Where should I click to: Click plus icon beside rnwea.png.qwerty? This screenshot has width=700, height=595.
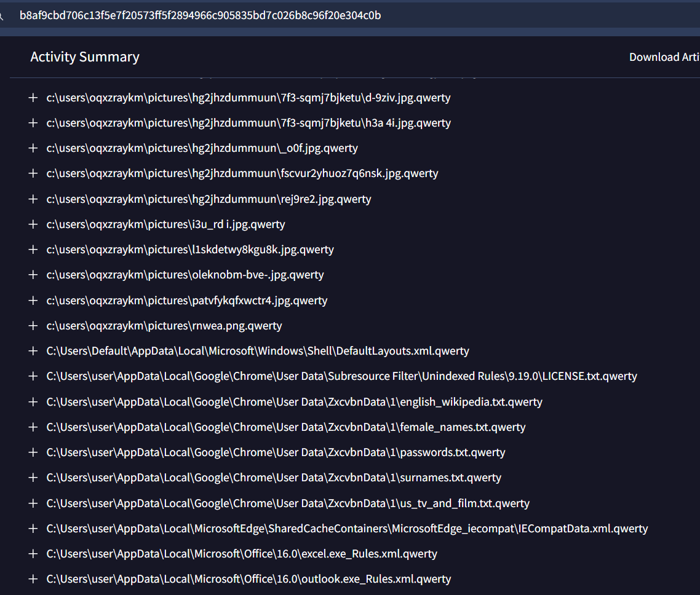33,326
